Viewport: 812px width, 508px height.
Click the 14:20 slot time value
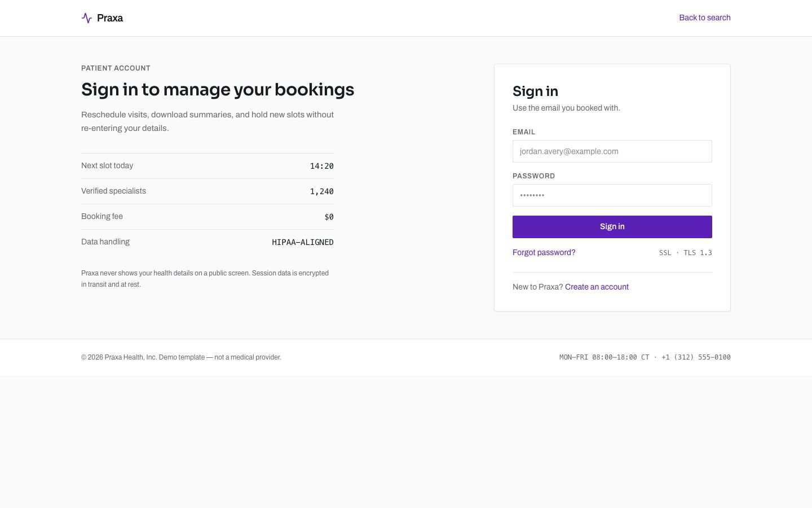322,166
